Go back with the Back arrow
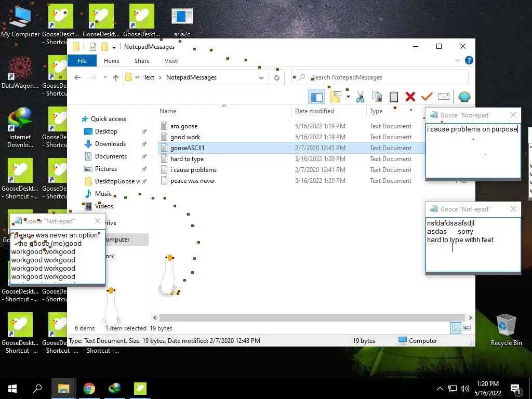 (x=77, y=77)
